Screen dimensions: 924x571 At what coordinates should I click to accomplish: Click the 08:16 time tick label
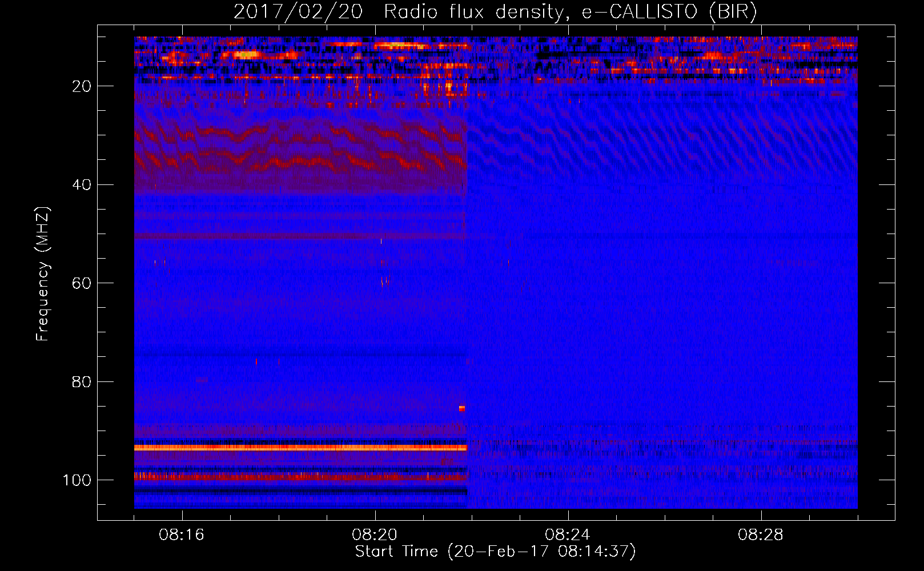182,535
